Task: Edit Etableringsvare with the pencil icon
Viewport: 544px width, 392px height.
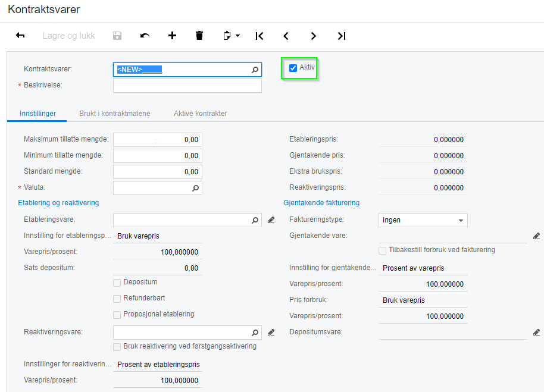Action: pyautogui.click(x=271, y=220)
